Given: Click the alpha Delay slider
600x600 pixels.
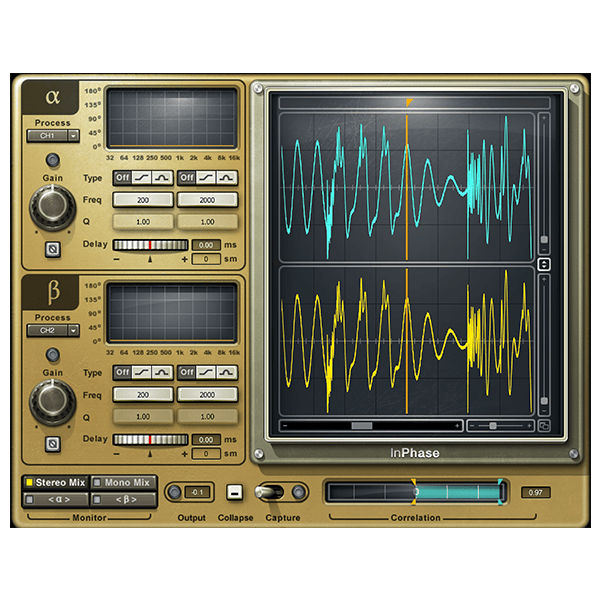Looking at the screenshot, I should click(150, 245).
